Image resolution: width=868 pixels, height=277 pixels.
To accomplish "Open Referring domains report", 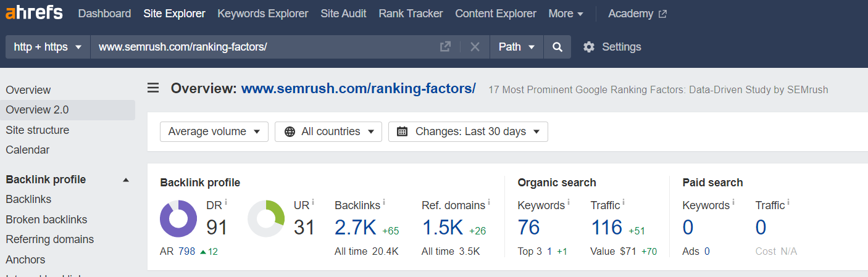I will (x=49, y=239).
